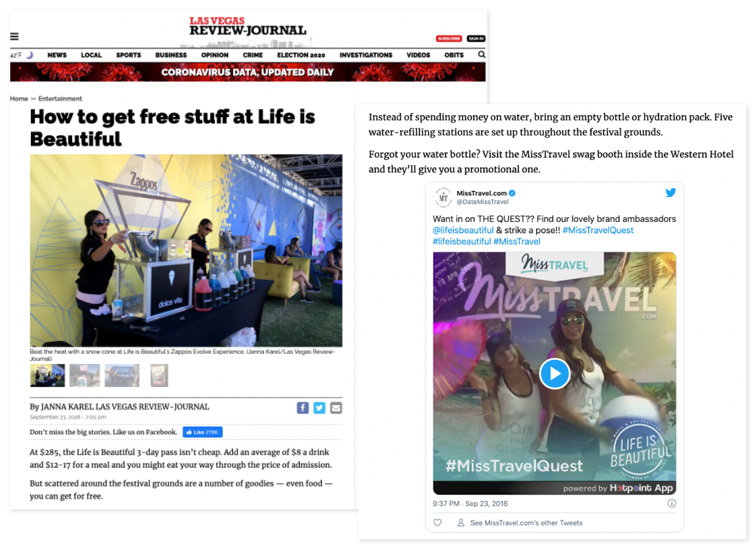Image resolution: width=756 pixels, height=553 pixels.
Task: Share article via Facebook icon
Action: pyautogui.click(x=303, y=408)
